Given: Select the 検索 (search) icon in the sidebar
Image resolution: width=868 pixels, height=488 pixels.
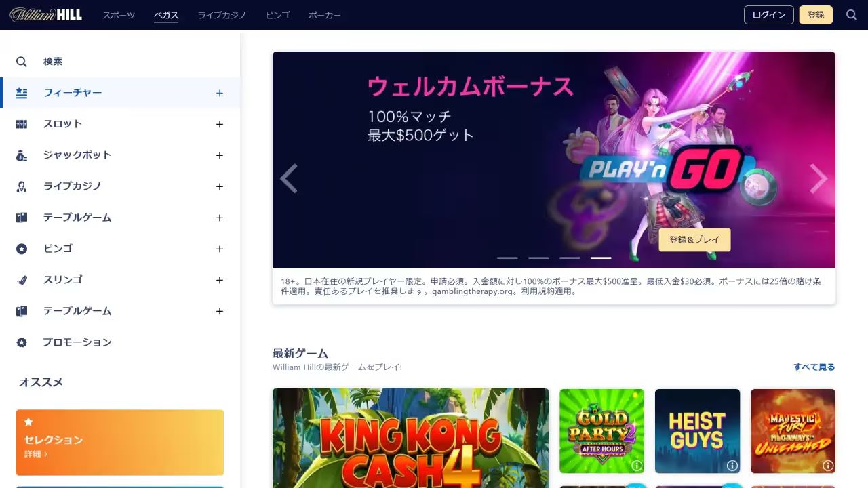Looking at the screenshot, I should pos(21,62).
